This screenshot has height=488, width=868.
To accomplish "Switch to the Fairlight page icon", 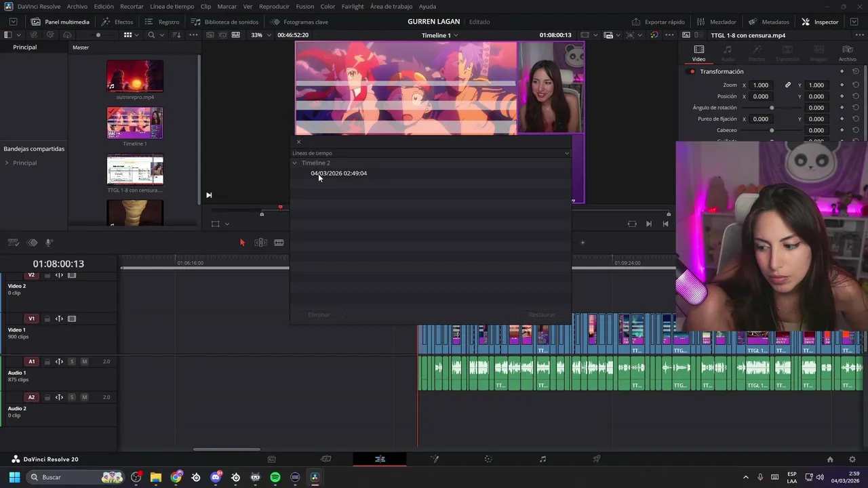I will 542,459.
